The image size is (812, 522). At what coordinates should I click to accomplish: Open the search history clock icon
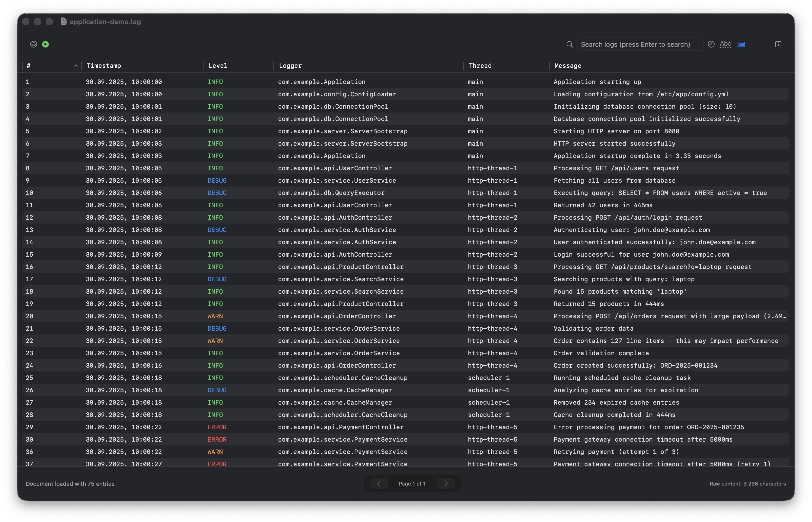(x=711, y=44)
